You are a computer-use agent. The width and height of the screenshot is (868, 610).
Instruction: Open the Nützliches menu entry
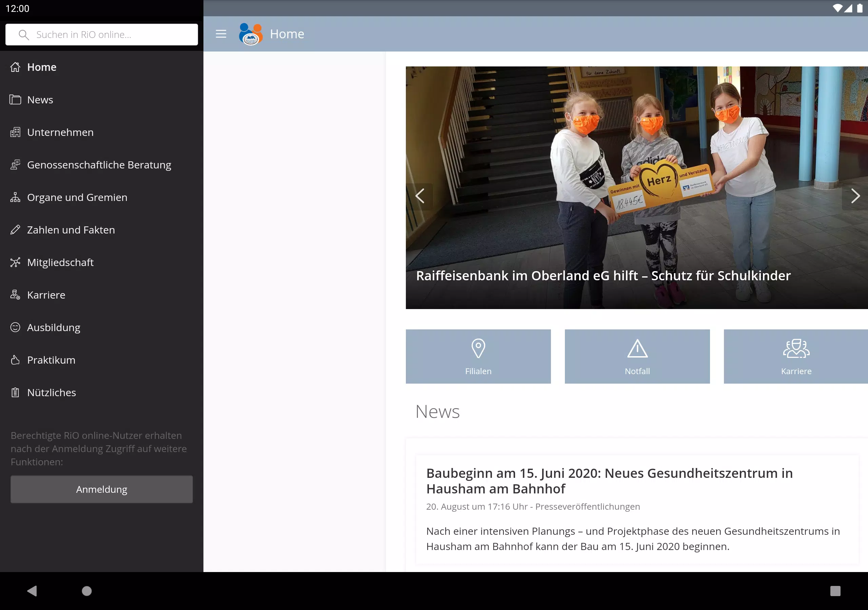point(101,392)
